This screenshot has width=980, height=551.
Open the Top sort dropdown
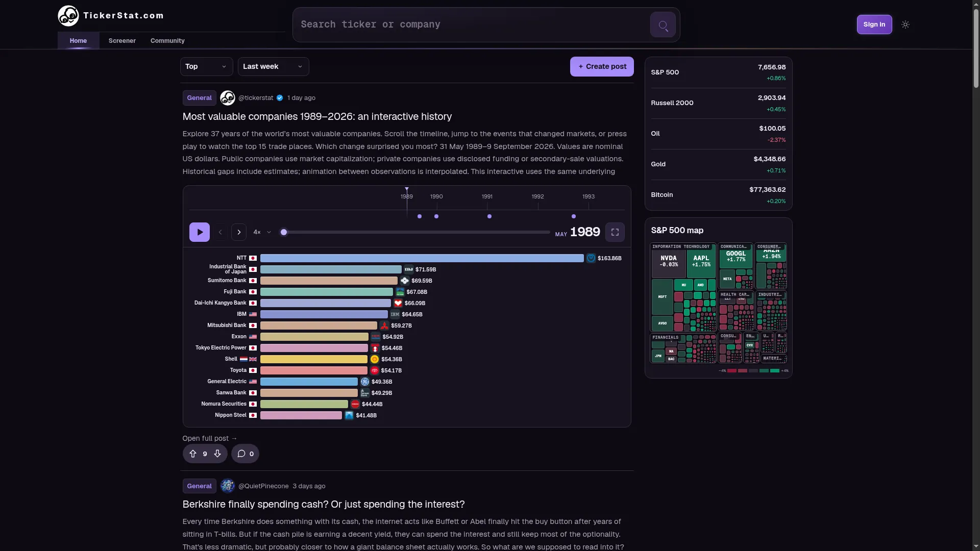207,67
